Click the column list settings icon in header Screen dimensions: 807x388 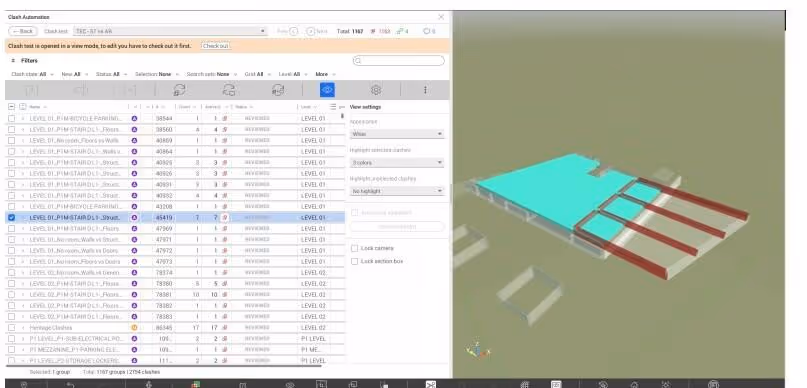click(333, 107)
